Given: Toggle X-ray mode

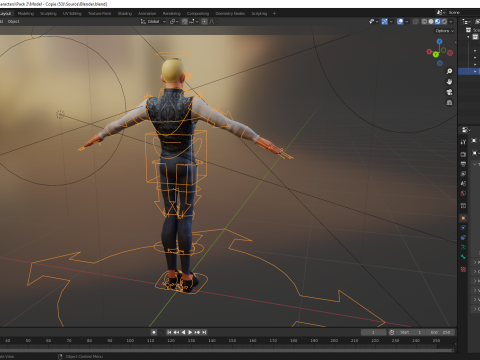Looking at the screenshot, I should tap(416, 22).
